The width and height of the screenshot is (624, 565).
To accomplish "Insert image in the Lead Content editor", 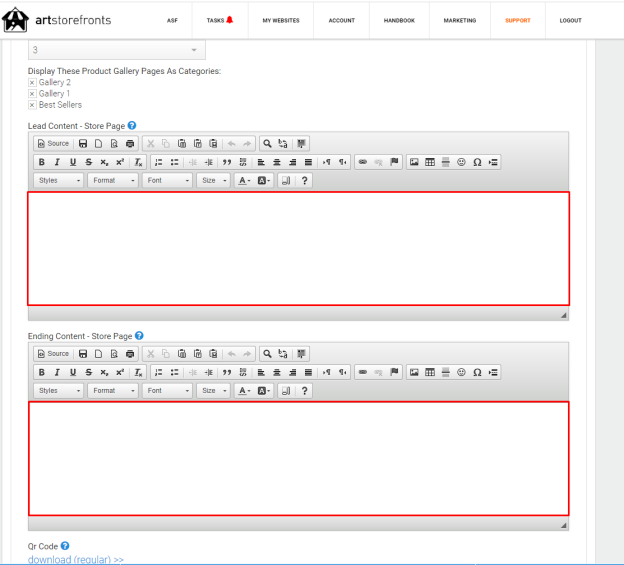I will [414, 162].
